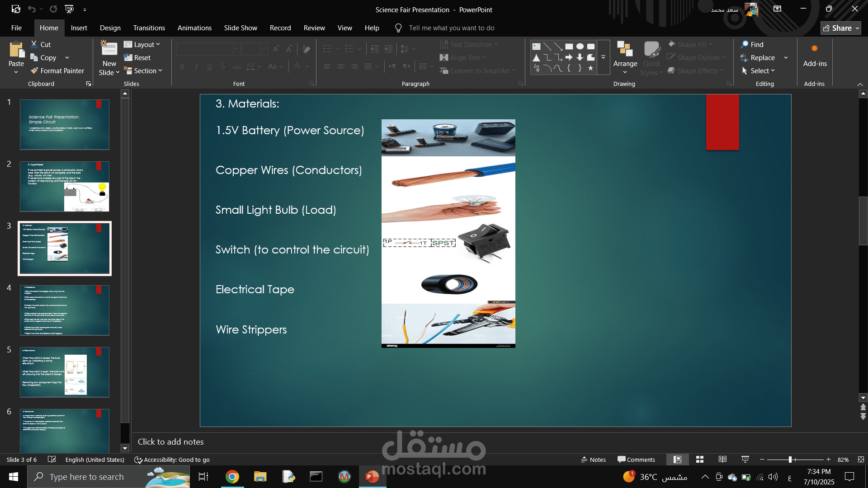Click the Copy button
Screen dimensions: 868x488
point(43,57)
